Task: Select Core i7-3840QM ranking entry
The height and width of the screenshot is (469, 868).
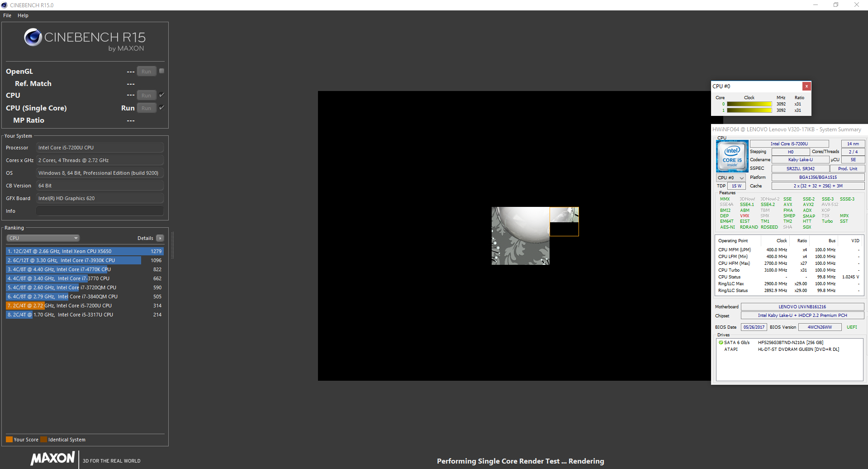Action: (85, 297)
